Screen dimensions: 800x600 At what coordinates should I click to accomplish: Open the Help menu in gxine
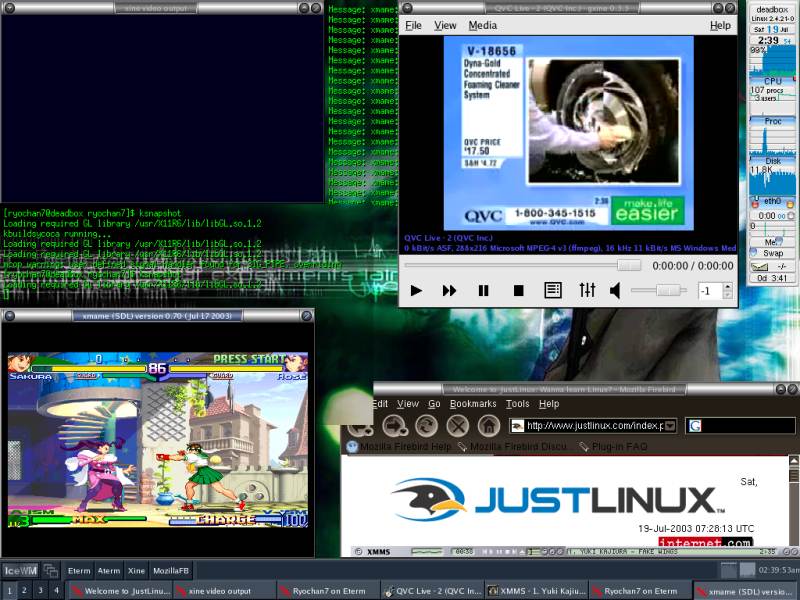[x=720, y=25]
